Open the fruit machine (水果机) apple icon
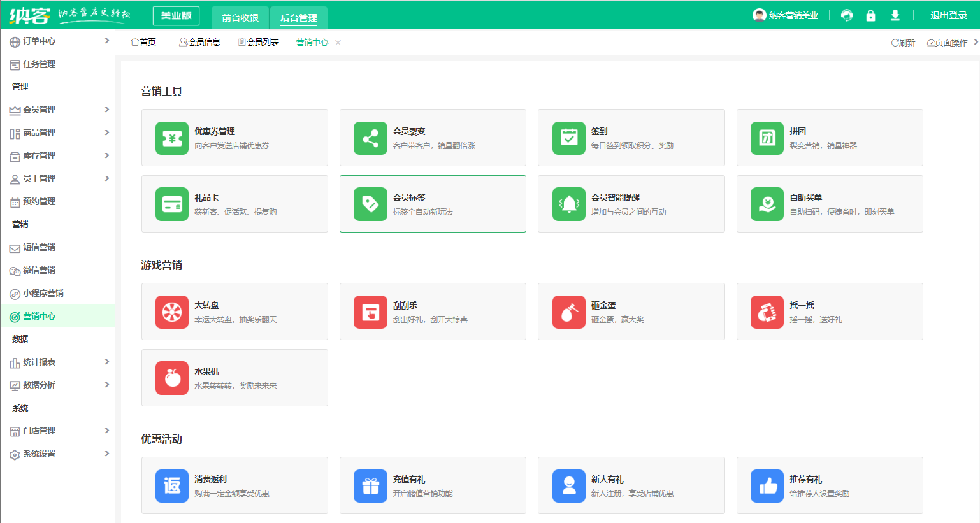The width and height of the screenshot is (980, 523). click(172, 378)
